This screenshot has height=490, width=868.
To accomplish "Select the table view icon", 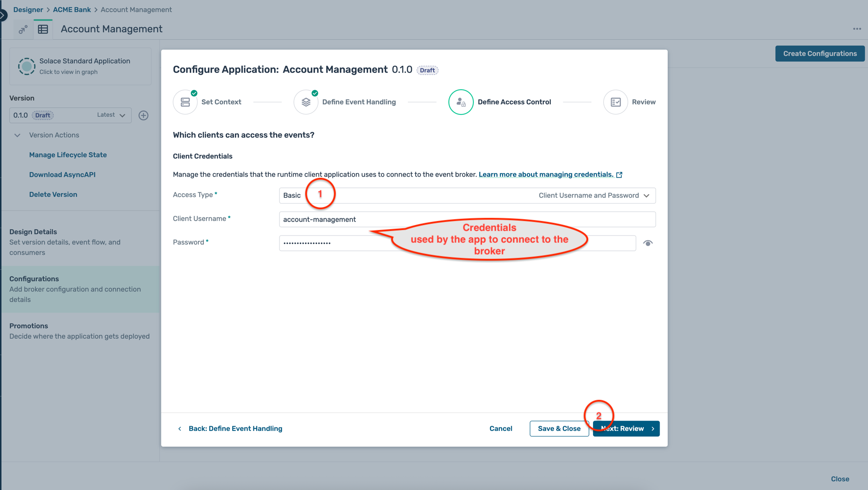I will tap(43, 30).
